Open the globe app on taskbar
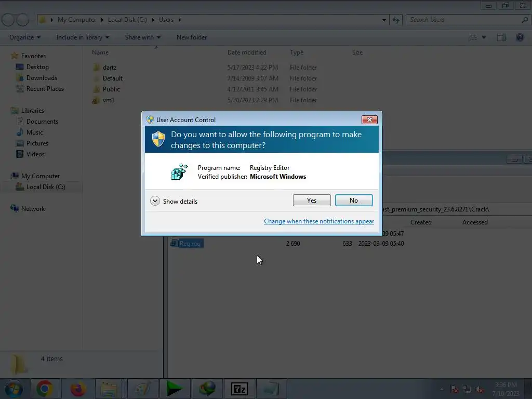Image resolution: width=532 pixels, height=399 pixels. pos(207,389)
